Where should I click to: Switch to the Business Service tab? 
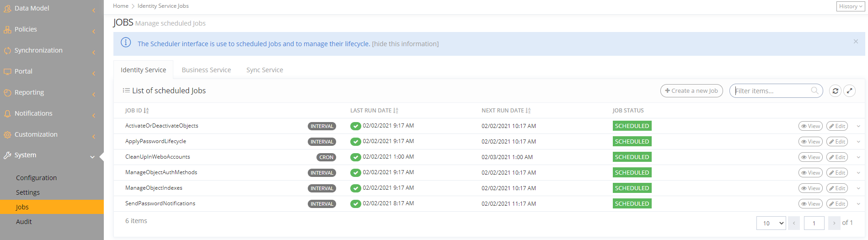[206, 70]
